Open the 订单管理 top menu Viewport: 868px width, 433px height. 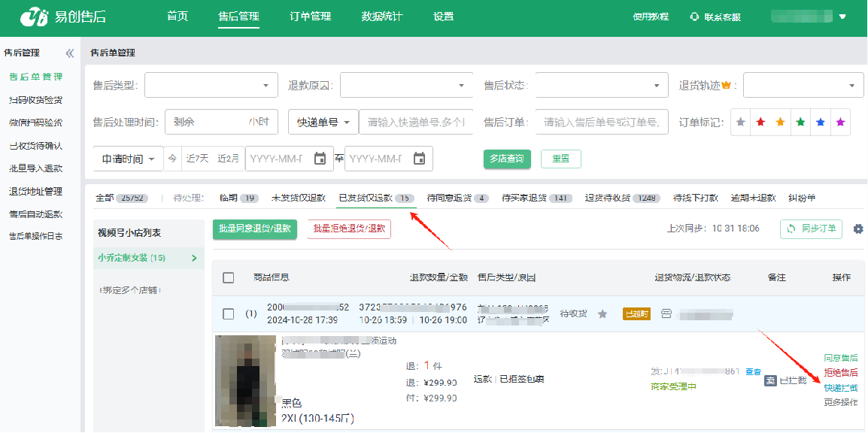(x=310, y=17)
